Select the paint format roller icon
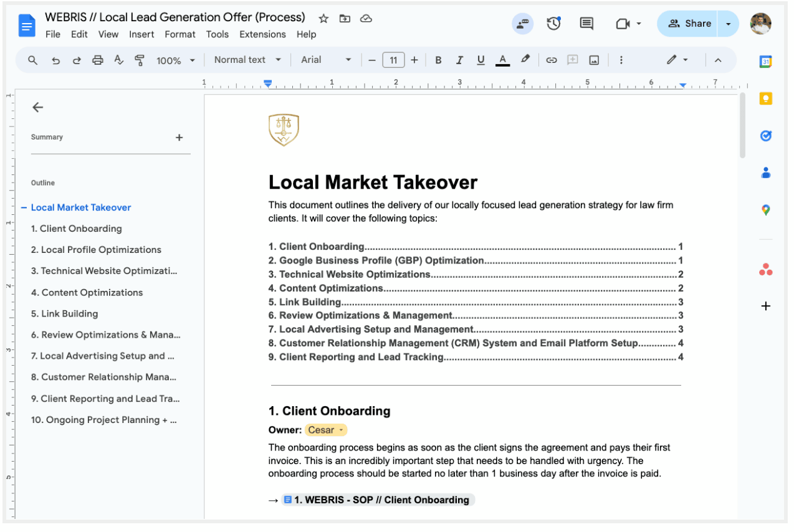 coord(140,60)
